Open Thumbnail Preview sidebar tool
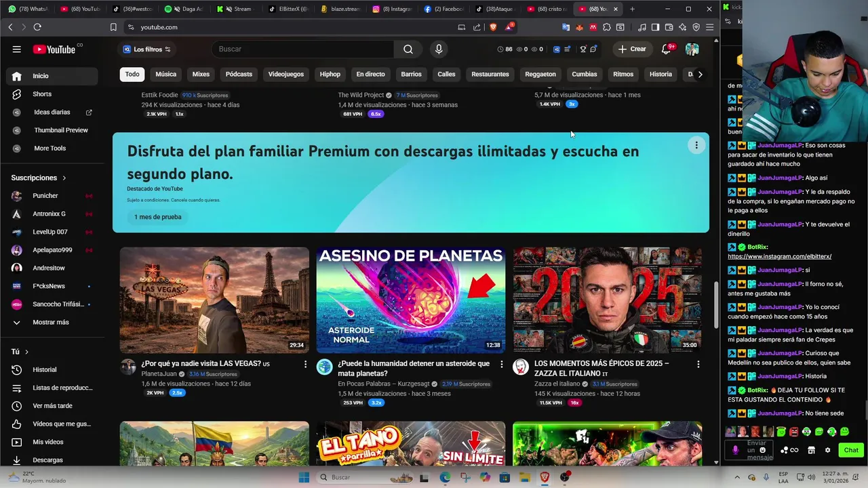 (52, 130)
